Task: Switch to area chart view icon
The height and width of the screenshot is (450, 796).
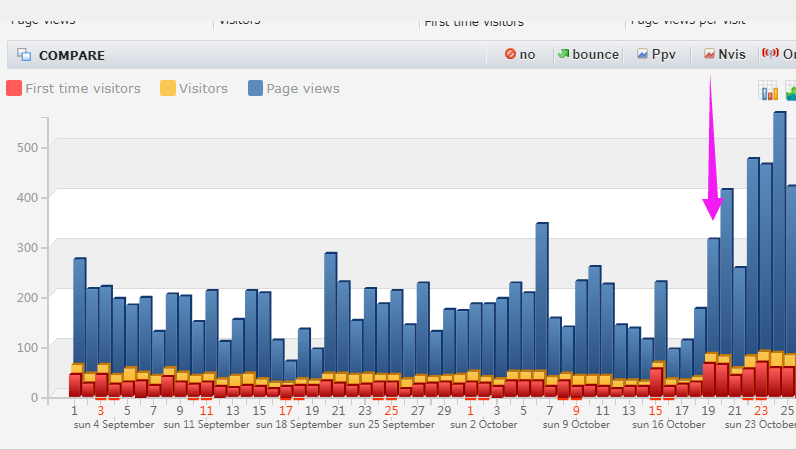Action: (x=790, y=92)
